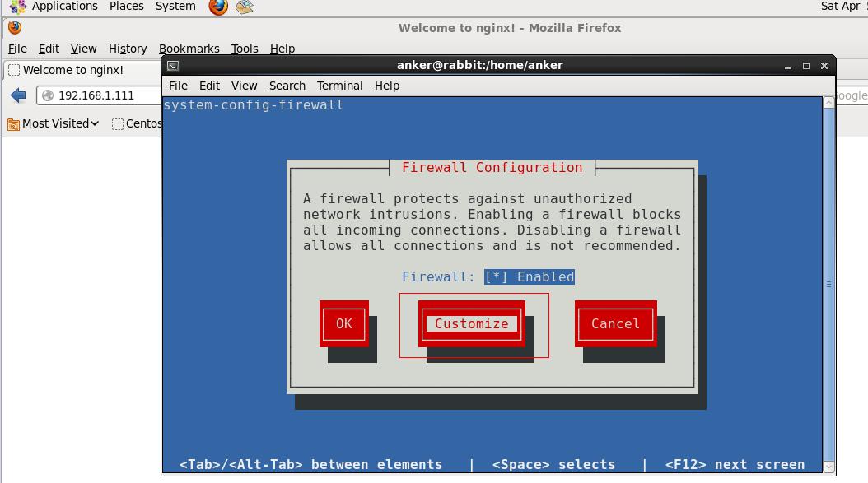Screen dimensions: 868x483
Task: Confirm with the OK button
Action: [x=343, y=323]
